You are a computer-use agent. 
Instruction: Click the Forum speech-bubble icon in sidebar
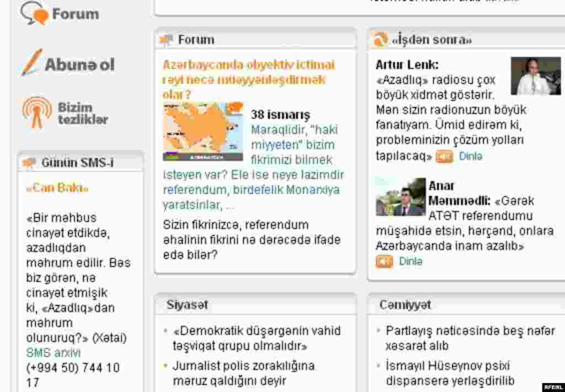[x=33, y=13]
